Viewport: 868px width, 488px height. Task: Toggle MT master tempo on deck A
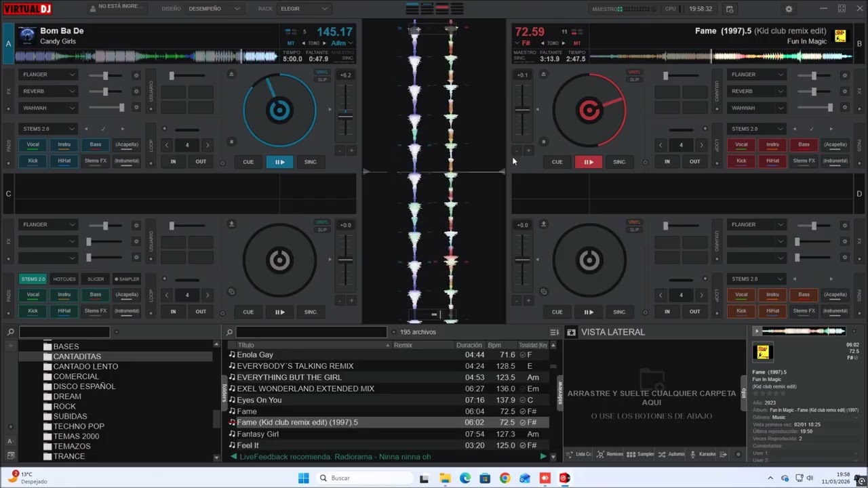[x=291, y=43]
